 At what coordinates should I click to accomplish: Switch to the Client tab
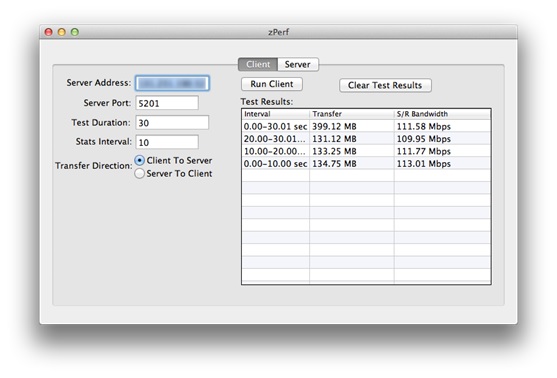tap(258, 64)
